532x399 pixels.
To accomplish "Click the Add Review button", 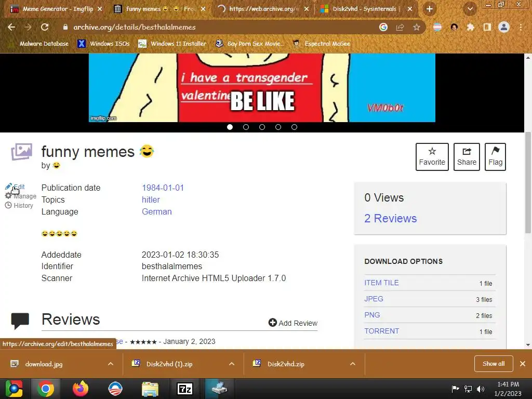I will tap(293, 323).
